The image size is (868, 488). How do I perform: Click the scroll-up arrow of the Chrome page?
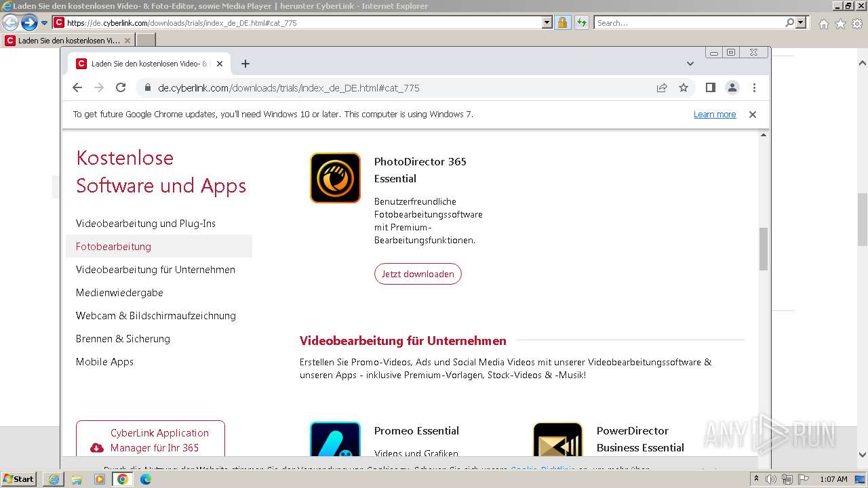[763, 135]
